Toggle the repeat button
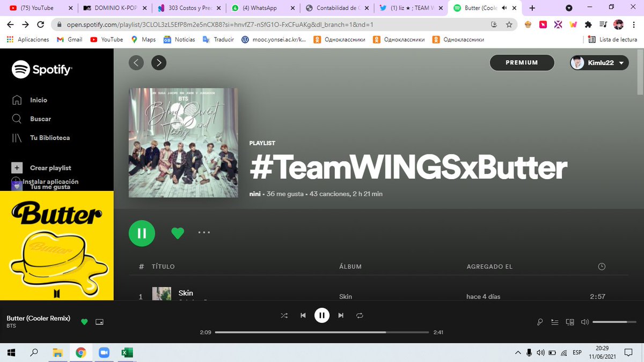This screenshot has width=644, height=362. point(360,315)
